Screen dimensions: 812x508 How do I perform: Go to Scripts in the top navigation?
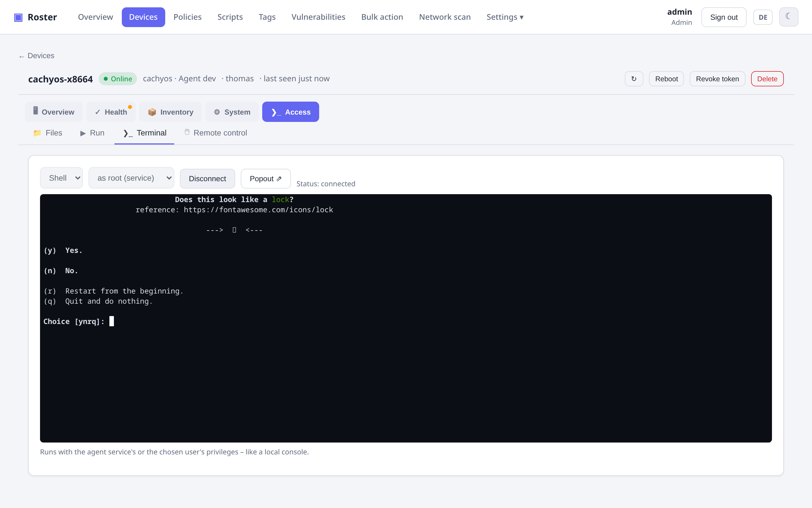(x=230, y=17)
